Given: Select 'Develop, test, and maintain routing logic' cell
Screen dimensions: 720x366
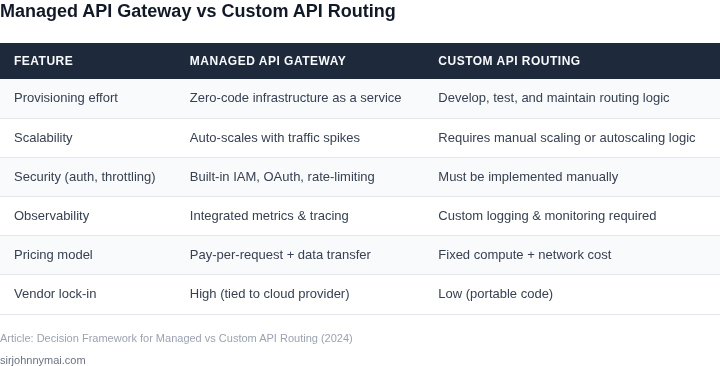Looking at the screenshot, I should (x=554, y=98).
